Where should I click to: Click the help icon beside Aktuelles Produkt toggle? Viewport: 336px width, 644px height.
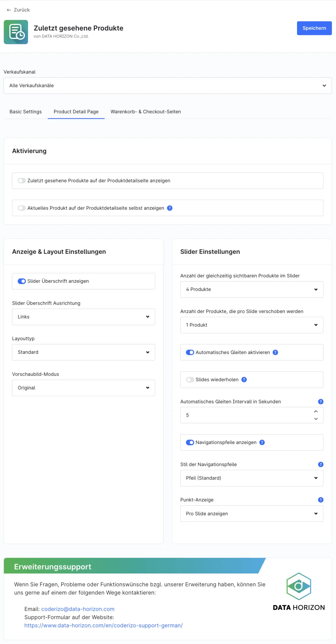pos(170,208)
